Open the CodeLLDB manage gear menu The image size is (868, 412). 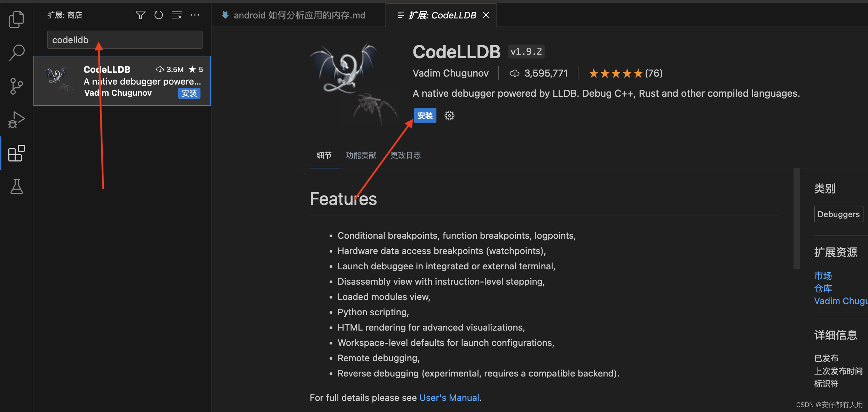[x=449, y=116]
